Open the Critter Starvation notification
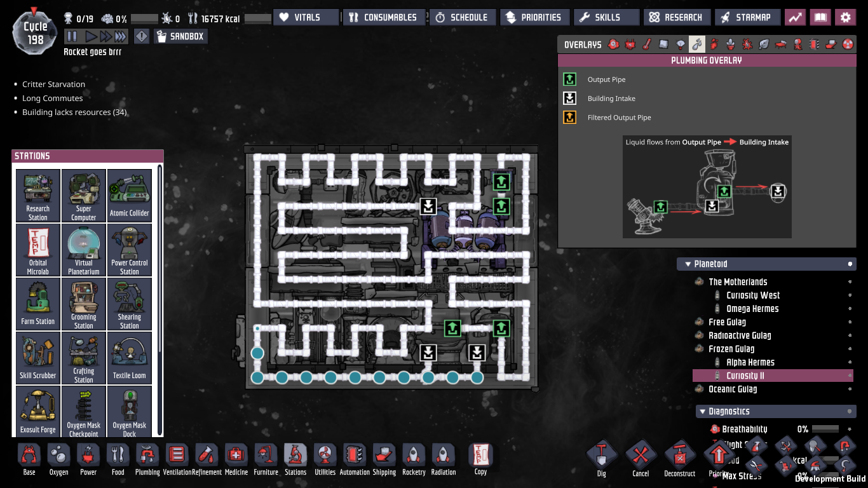This screenshot has height=488, width=868. pyautogui.click(x=53, y=85)
